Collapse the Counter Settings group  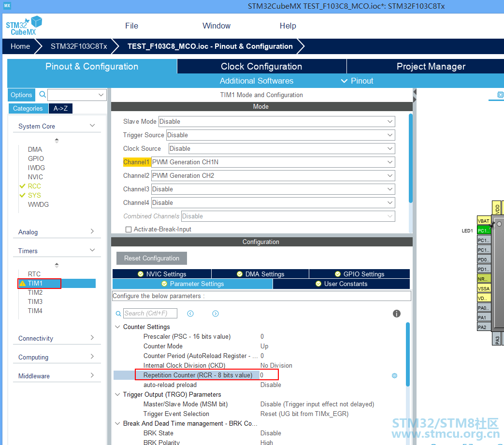pyautogui.click(x=117, y=327)
